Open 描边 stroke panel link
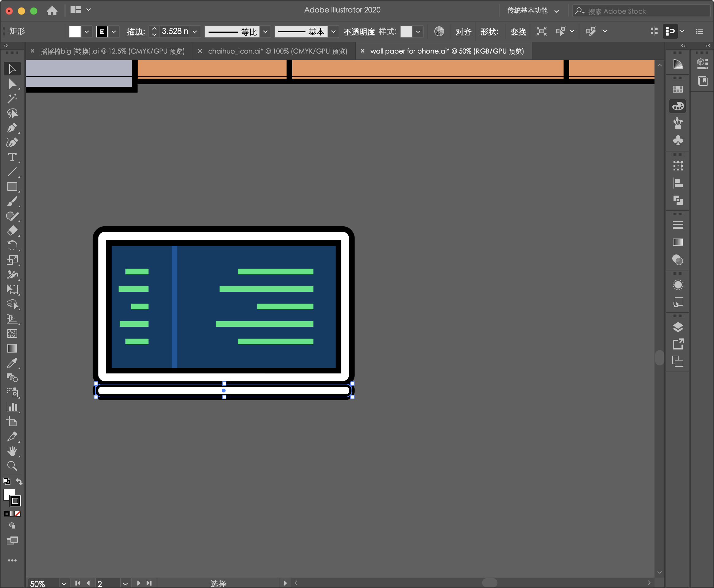 point(136,32)
